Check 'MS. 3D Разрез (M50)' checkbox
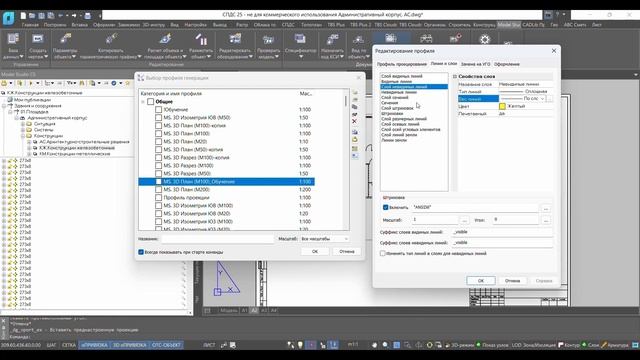Viewport: 640px width, 360px height. (x=158, y=173)
